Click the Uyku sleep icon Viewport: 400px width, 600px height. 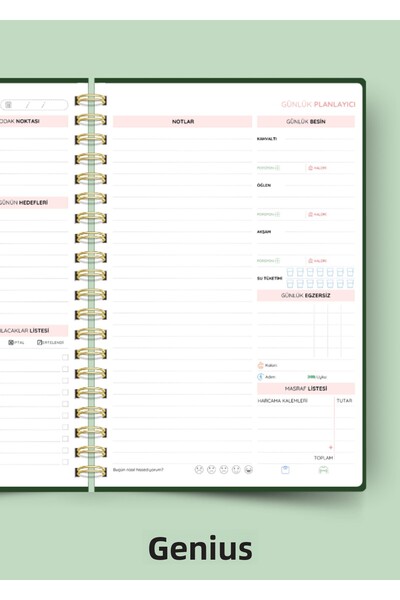click(311, 377)
